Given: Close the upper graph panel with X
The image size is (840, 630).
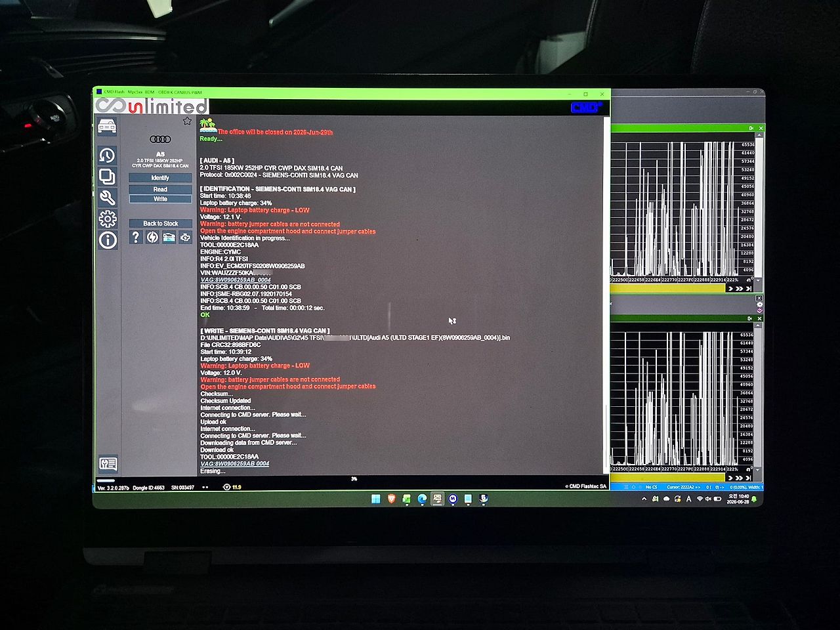Looking at the screenshot, I should point(761,128).
